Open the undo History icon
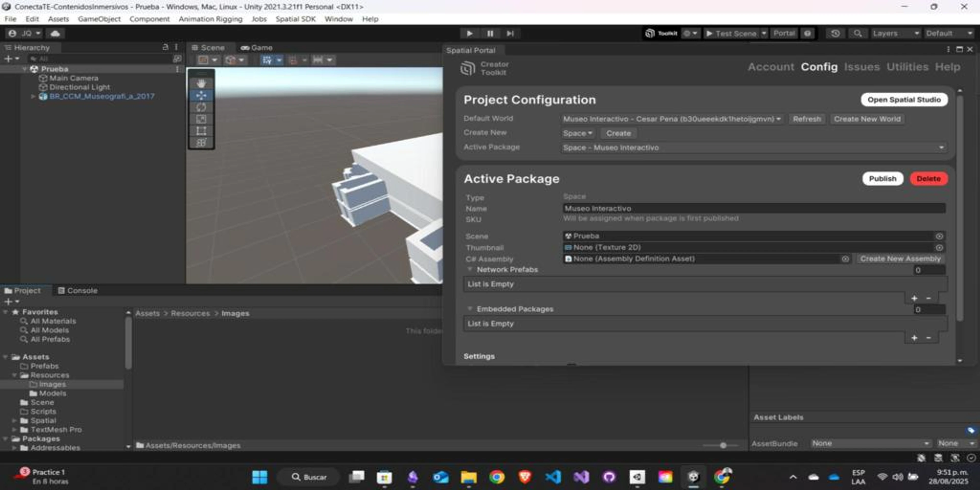980x490 pixels. pos(835,33)
